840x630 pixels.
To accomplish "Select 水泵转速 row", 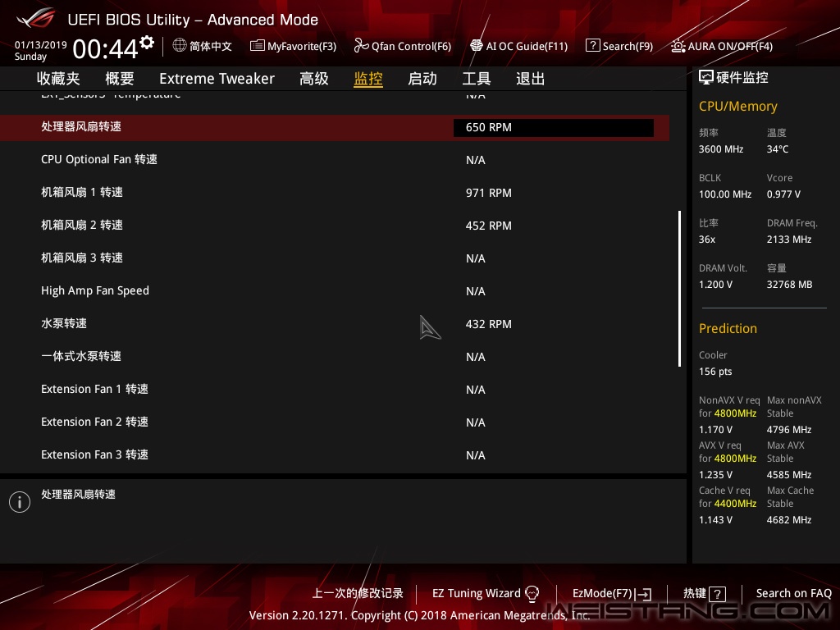I will 335,323.
